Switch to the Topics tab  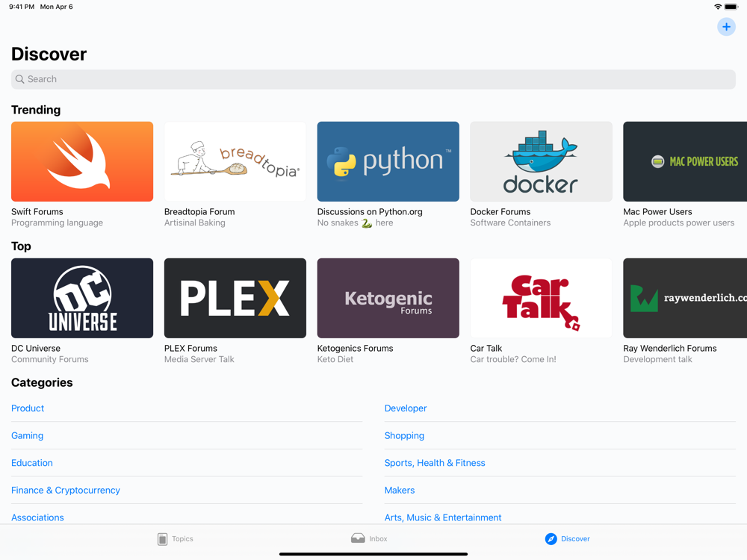(176, 539)
